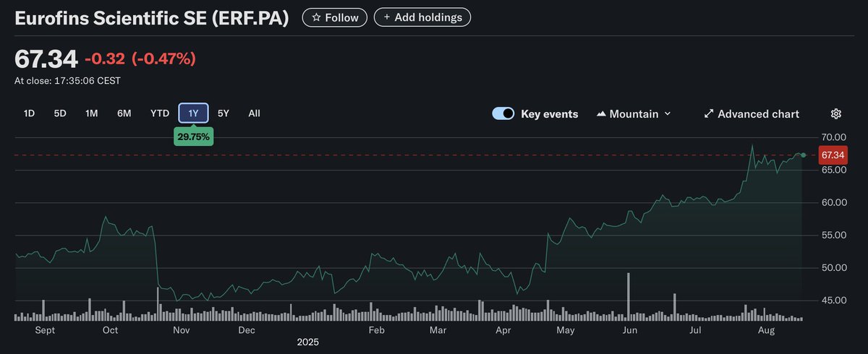Click the 60.00 price axis label
The image size is (868, 354).
pyautogui.click(x=834, y=202)
